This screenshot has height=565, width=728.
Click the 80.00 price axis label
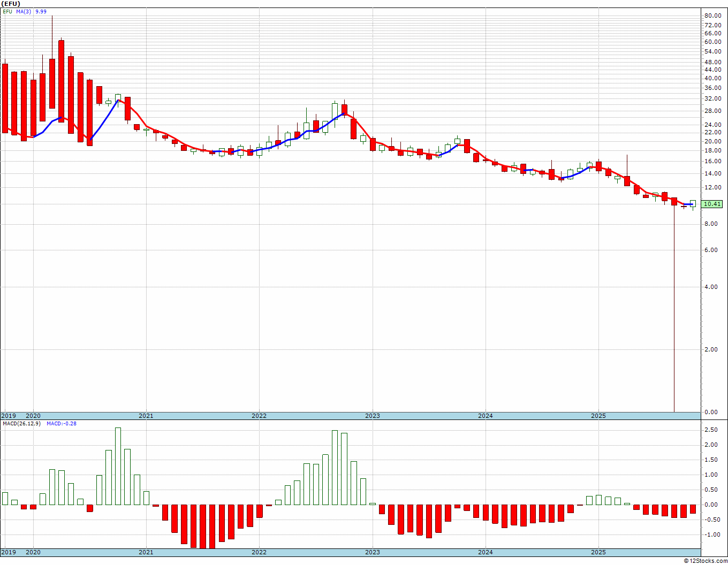(712, 16)
